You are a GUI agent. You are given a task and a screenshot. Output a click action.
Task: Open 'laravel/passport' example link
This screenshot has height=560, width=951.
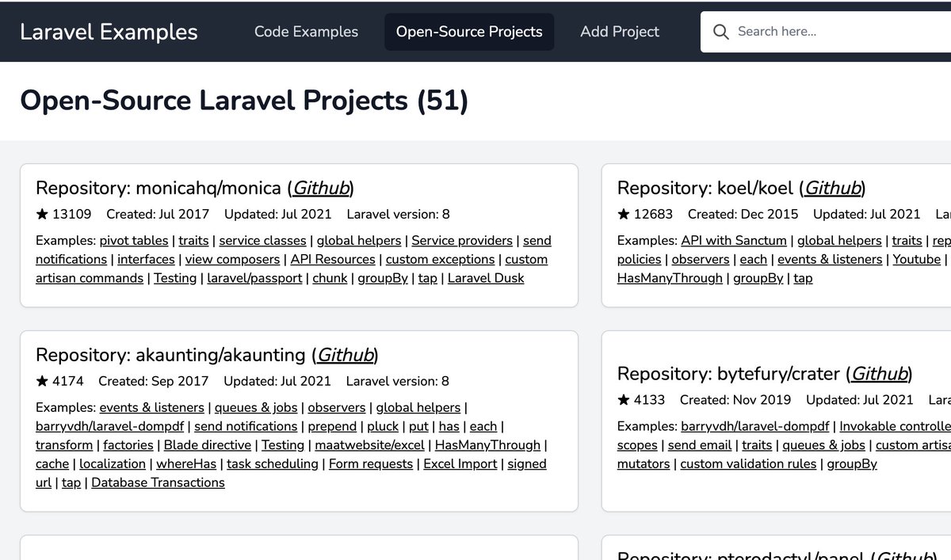254,279
